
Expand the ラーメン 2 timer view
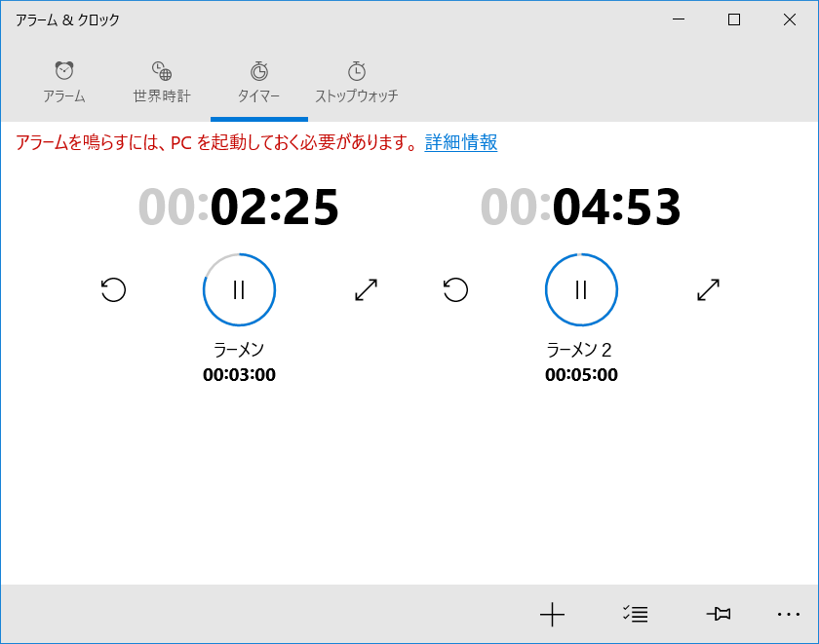tap(708, 289)
